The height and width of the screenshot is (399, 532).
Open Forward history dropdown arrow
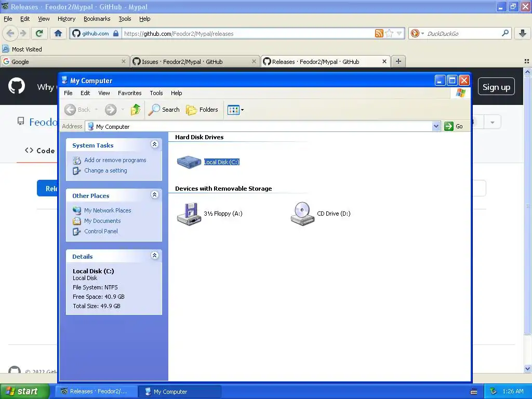123,110
